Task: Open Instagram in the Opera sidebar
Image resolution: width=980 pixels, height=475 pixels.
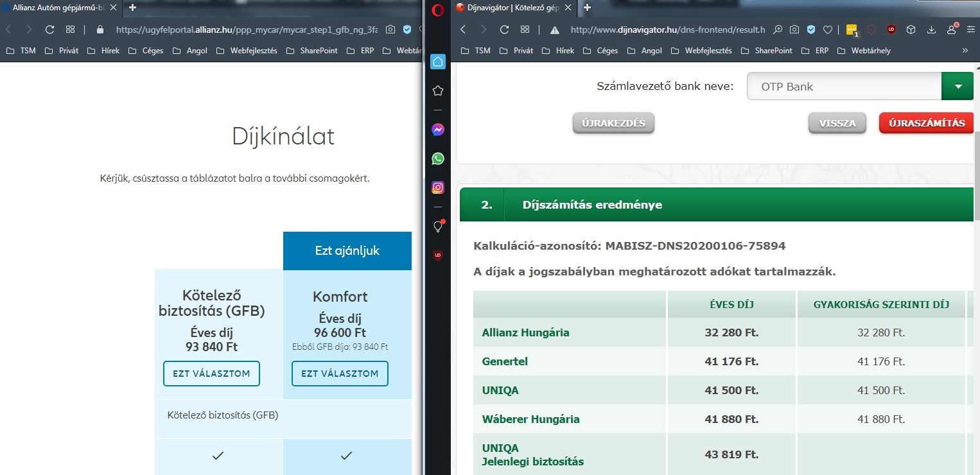Action: (438, 188)
